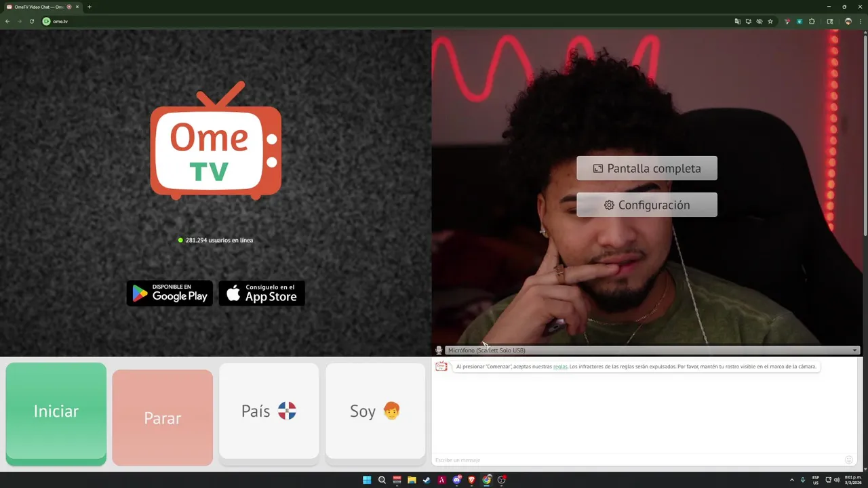Open the Windows Start menu
This screenshot has width=868, height=488.
point(367,480)
